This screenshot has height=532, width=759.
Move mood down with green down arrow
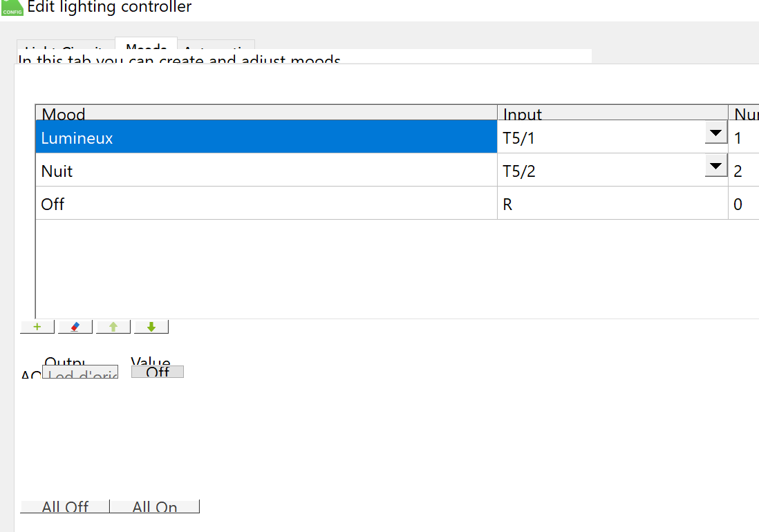(x=151, y=327)
